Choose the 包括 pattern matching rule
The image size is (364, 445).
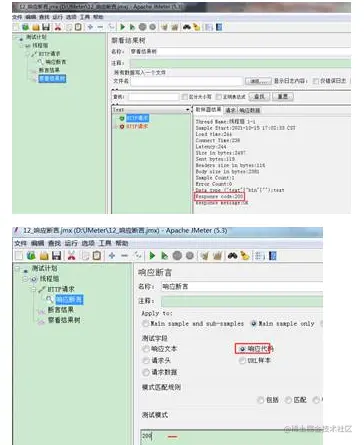coord(268,400)
